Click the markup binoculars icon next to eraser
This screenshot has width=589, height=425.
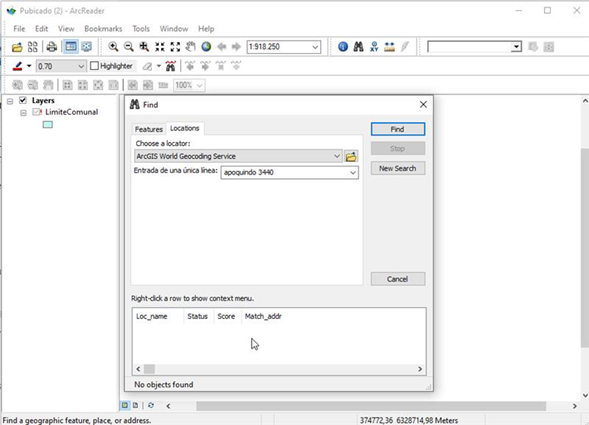click(171, 66)
